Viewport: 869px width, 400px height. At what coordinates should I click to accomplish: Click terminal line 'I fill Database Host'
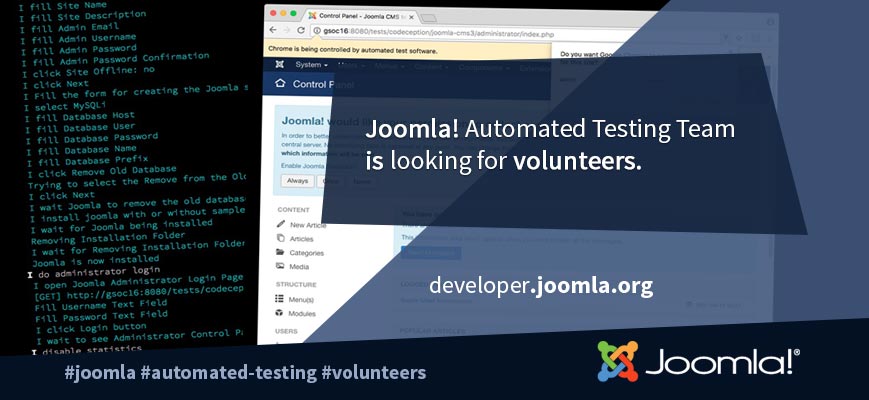coord(80,117)
